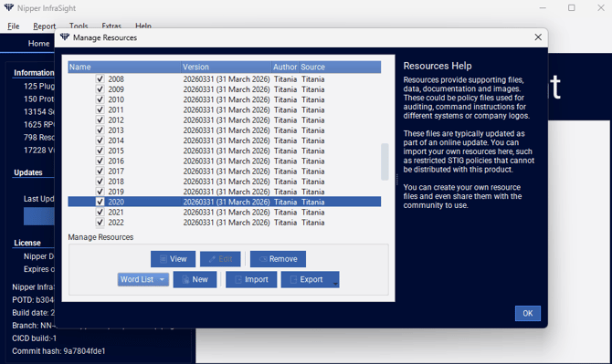Click the 2022 row's version cell
This screenshot has width=612, height=364.
pos(227,223)
